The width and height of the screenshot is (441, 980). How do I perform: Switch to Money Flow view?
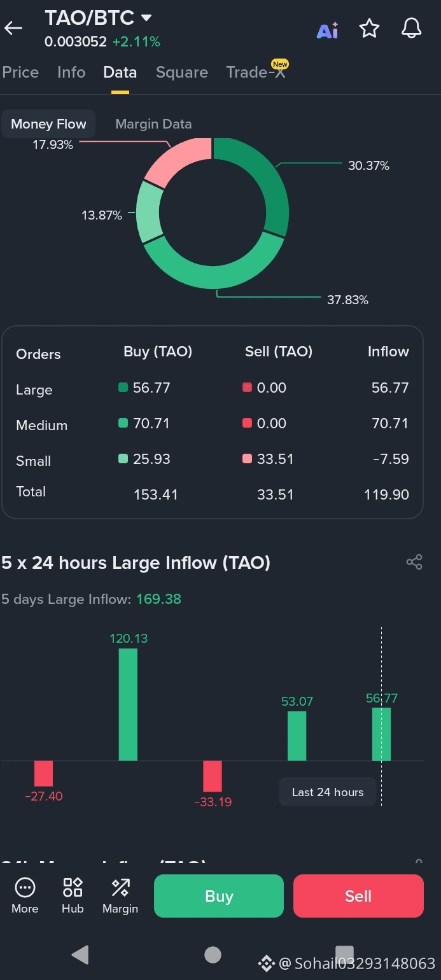click(x=48, y=124)
